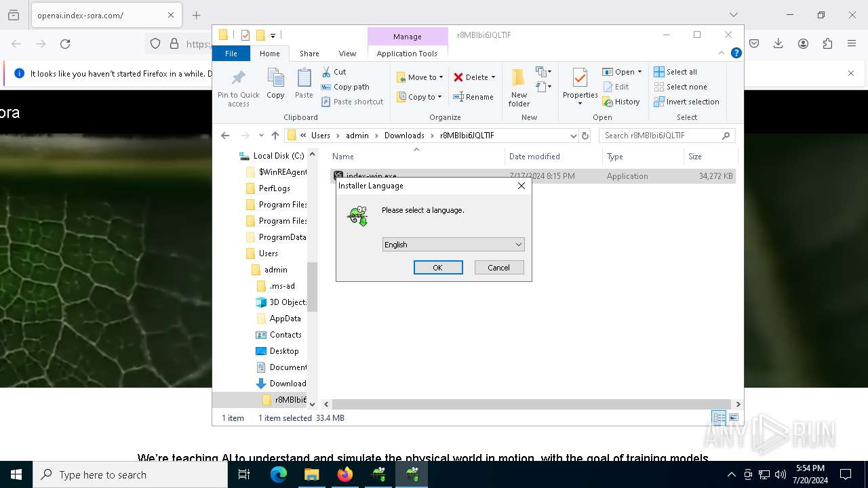Open the File menu tab
Image resolution: width=868 pixels, height=488 pixels.
click(x=231, y=54)
